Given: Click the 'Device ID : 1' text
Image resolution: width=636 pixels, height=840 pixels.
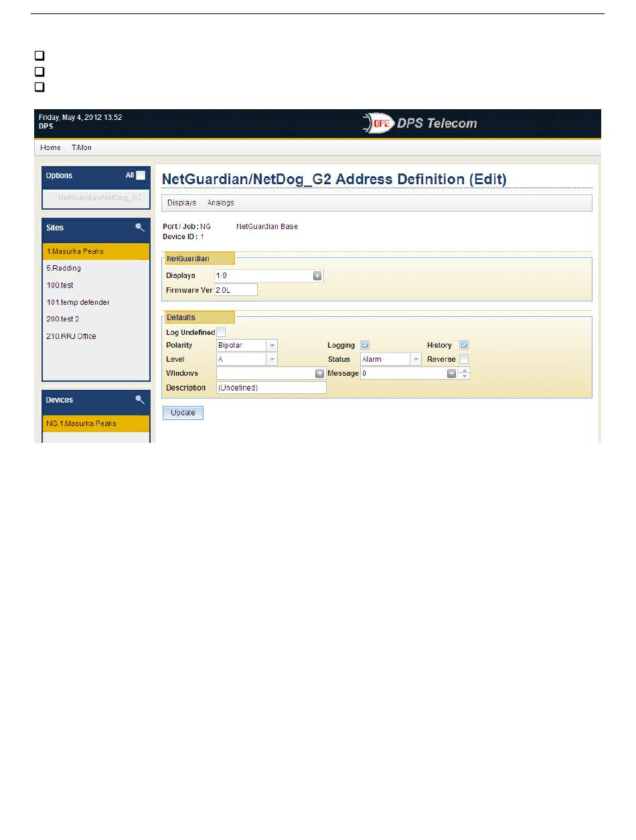Looking at the screenshot, I should click(x=183, y=236).
